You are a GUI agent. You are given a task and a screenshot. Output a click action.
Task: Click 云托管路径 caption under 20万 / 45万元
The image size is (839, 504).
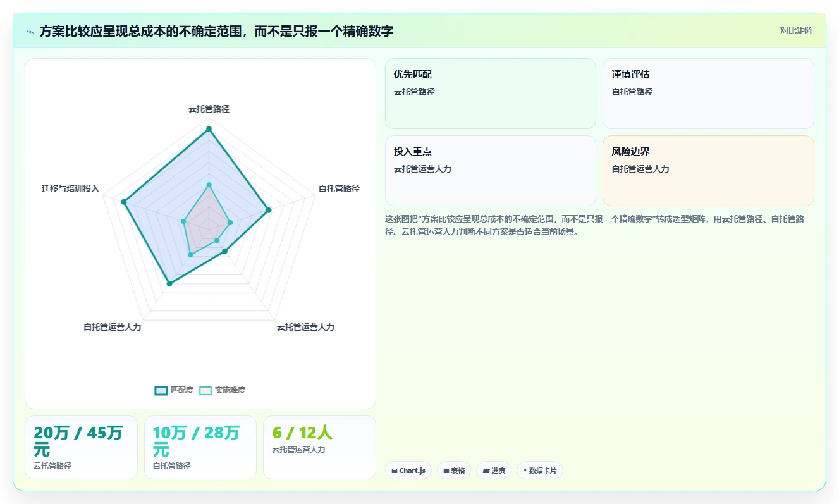tap(52, 466)
